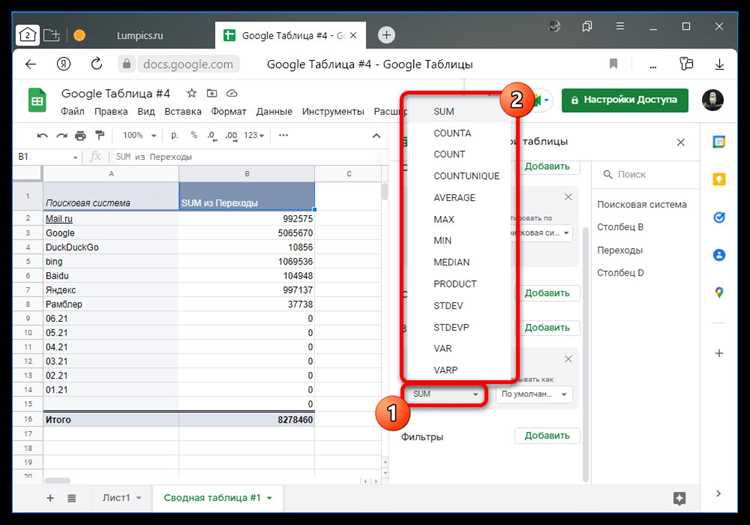Click the docs.google.com address bar
750x525 pixels.
pyautogui.click(x=188, y=64)
